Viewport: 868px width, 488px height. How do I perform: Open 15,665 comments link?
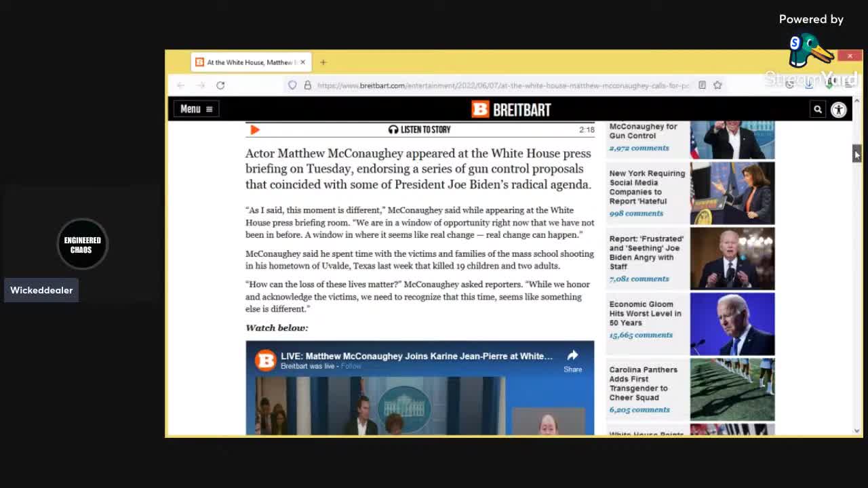pos(641,335)
